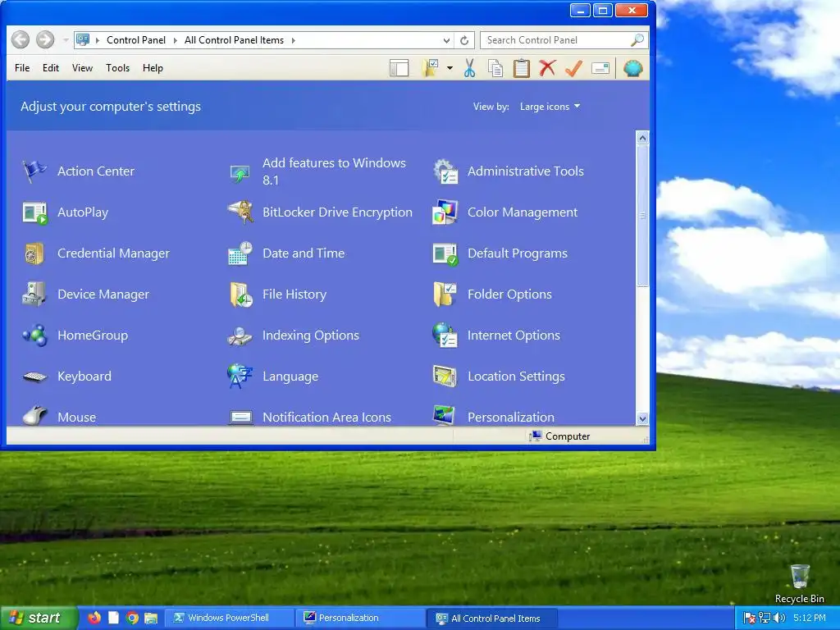Click the volume speaker tray icon
840x630 pixels.
point(779,619)
